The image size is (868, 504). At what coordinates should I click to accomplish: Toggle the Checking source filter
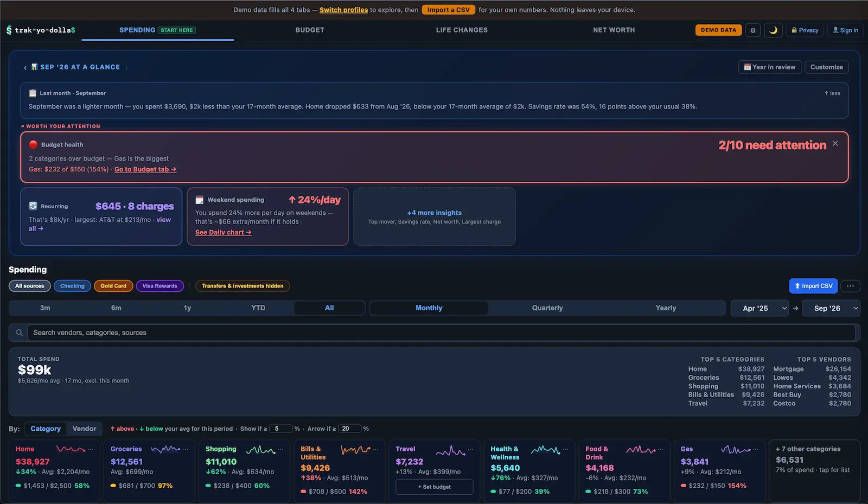pyautogui.click(x=72, y=286)
